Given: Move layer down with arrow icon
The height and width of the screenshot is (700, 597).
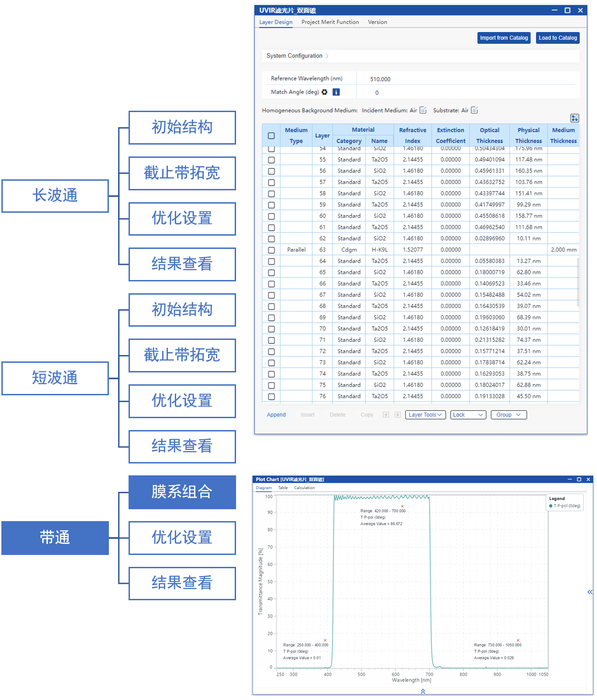Looking at the screenshot, I should click(x=398, y=415).
